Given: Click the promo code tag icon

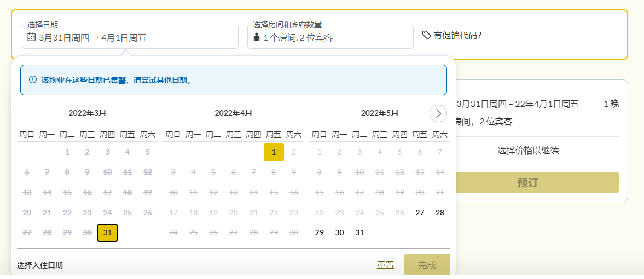Looking at the screenshot, I should point(427,35).
